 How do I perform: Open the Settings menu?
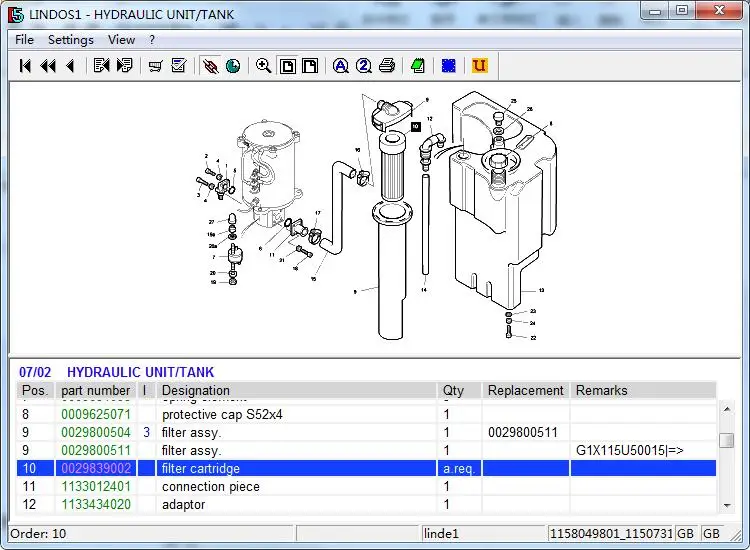click(x=71, y=40)
